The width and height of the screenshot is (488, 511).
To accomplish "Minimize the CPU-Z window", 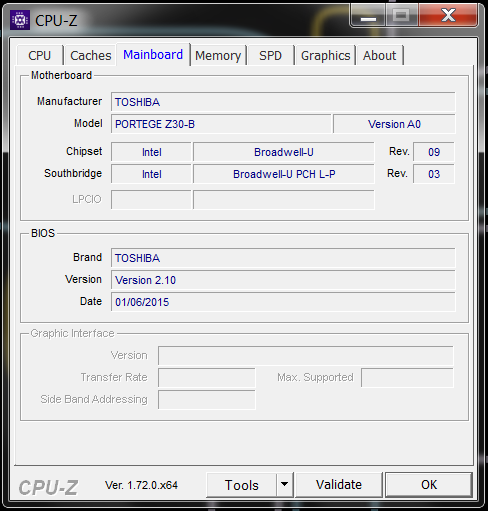I will click(368, 15).
